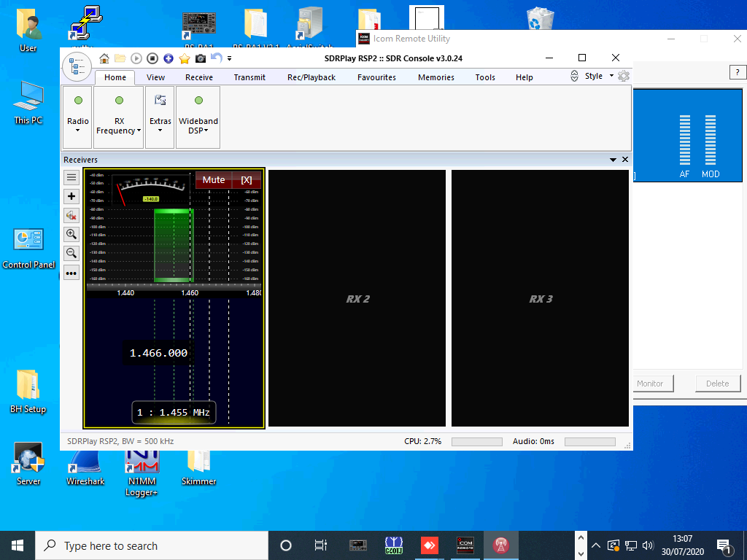Click the Home icon in quick access toolbar

tap(104, 58)
